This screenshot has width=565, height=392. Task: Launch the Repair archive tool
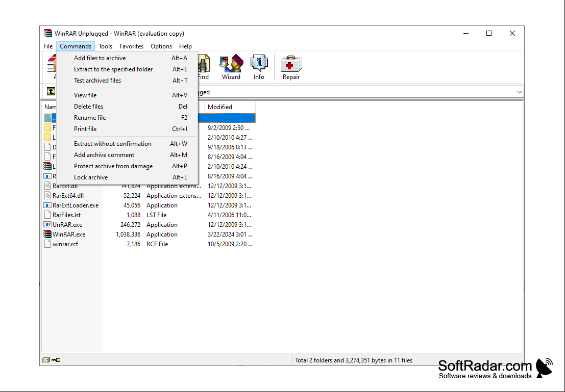point(291,67)
